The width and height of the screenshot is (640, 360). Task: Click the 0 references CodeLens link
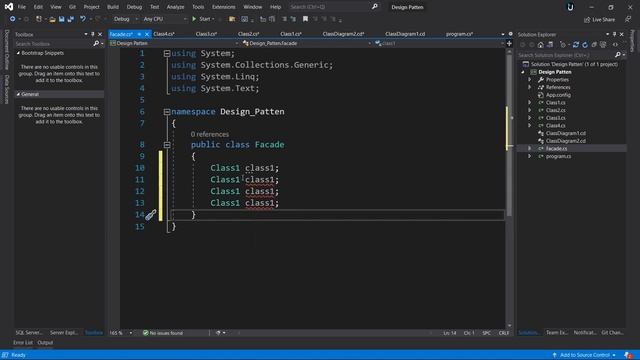210,134
